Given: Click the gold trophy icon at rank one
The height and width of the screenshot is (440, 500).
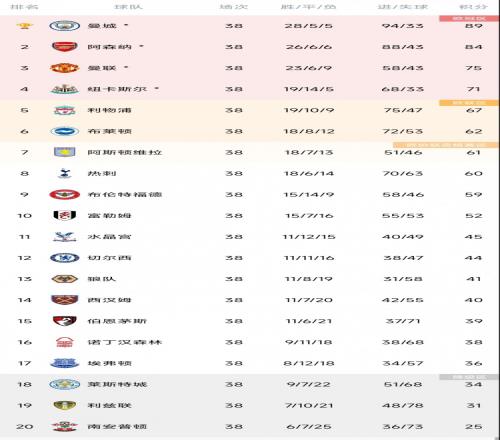Looking at the screenshot, I should (24, 26).
